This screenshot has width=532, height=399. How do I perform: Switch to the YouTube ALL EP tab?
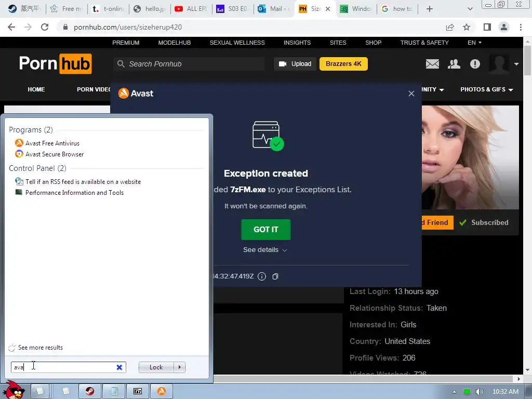(x=191, y=9)
